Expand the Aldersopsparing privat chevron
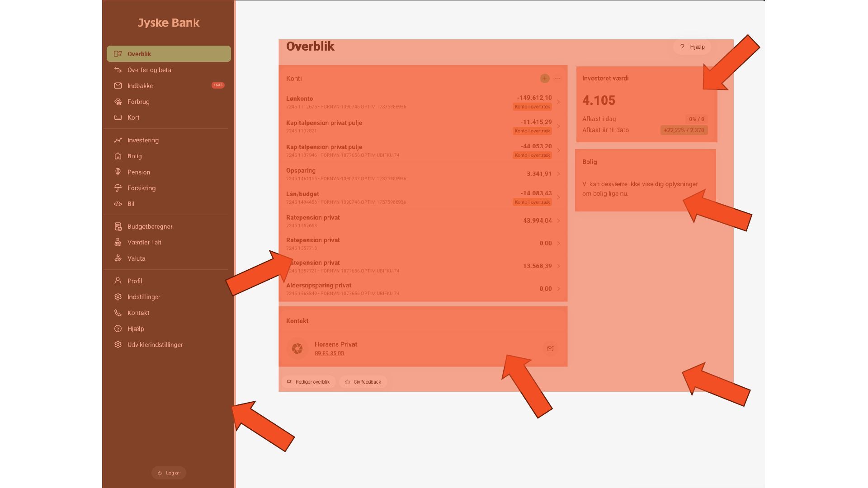868x488 pixels. 558,289
